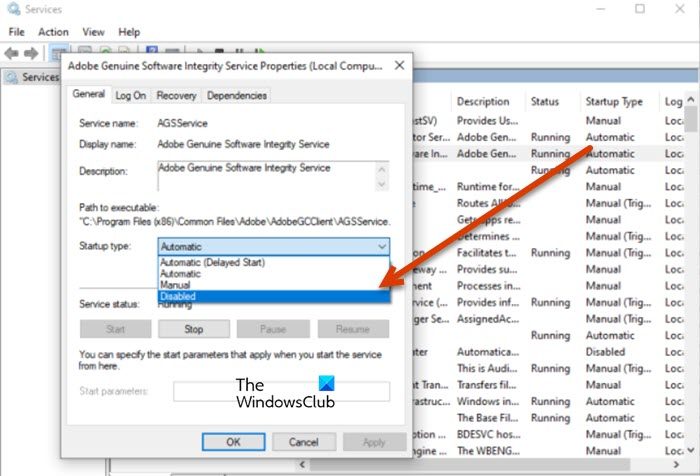Click the vertical scrollbar thumb in services list
This screenshot has height=476, width=700.
tap(691, 119)
